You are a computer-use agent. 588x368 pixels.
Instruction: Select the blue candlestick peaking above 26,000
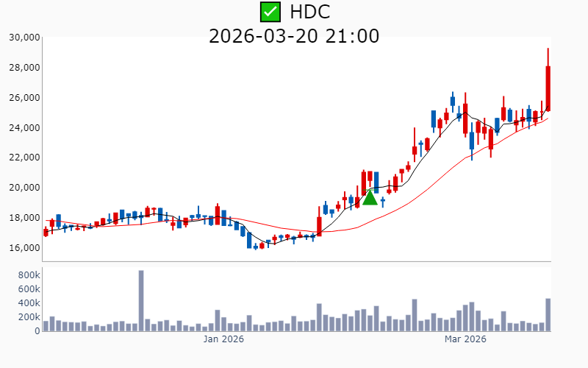(x=453, y=101)
